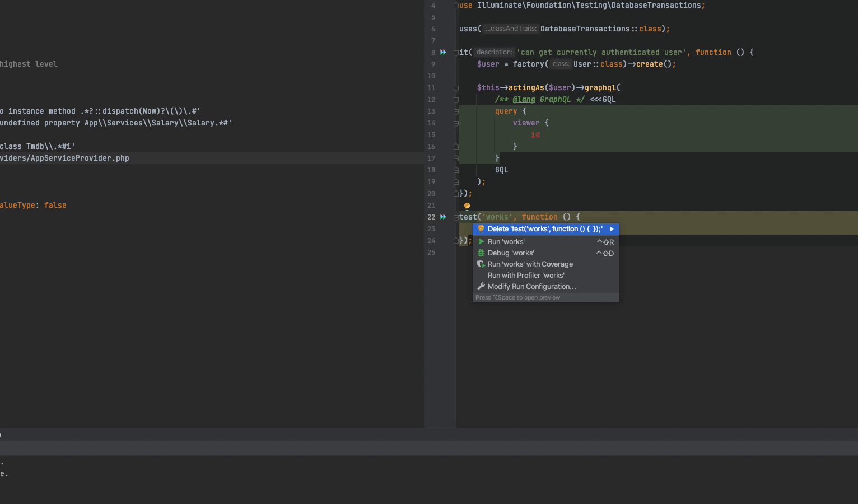Click 'highest level' comment in left editor

click(x=29, y=64)
